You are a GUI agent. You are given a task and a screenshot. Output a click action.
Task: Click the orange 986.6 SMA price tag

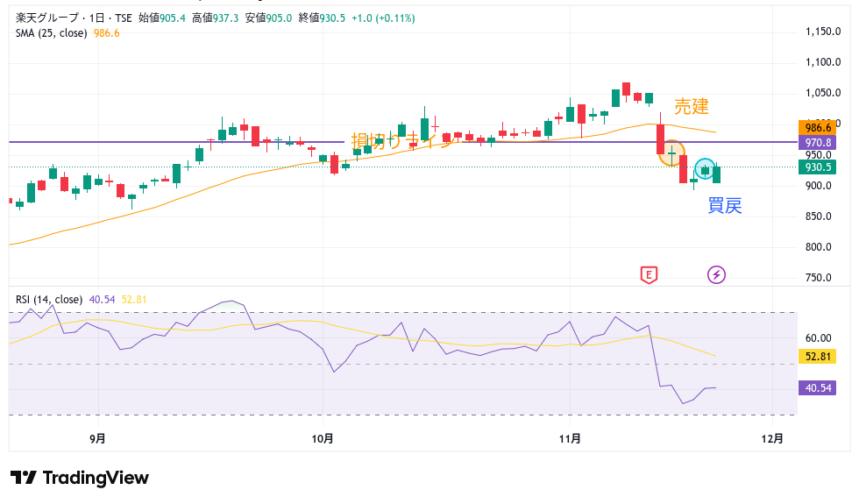[x=818, y=127]
